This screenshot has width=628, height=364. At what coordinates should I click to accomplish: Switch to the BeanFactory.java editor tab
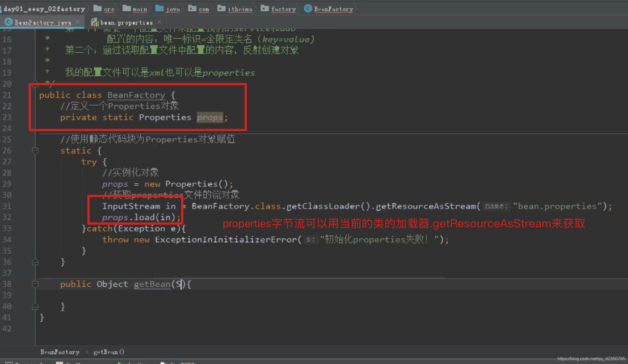point(43,22)
